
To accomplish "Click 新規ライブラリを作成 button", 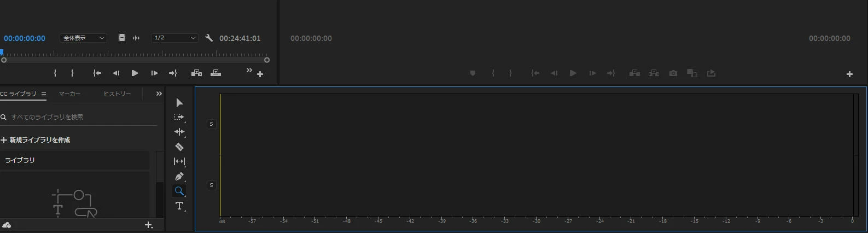I will click(36, 140).
